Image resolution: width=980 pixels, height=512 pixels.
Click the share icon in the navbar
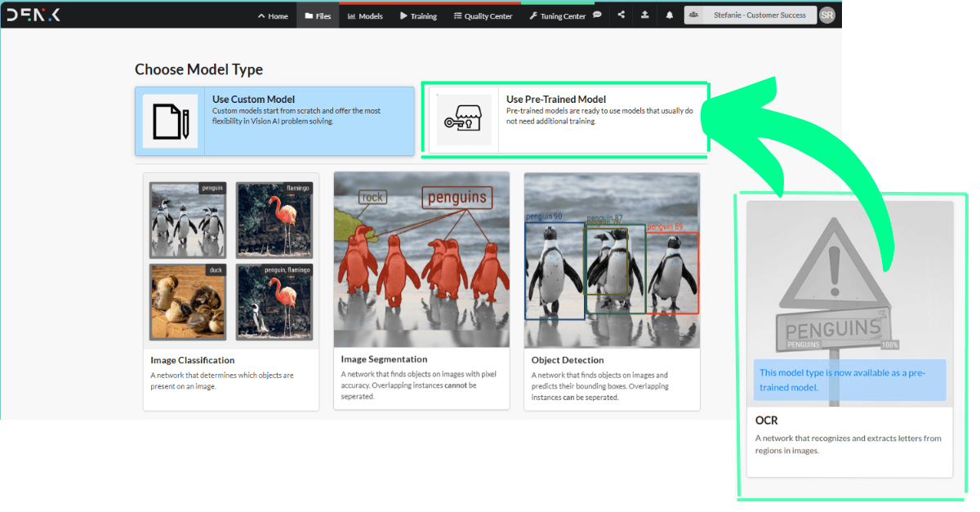[621, 16]
